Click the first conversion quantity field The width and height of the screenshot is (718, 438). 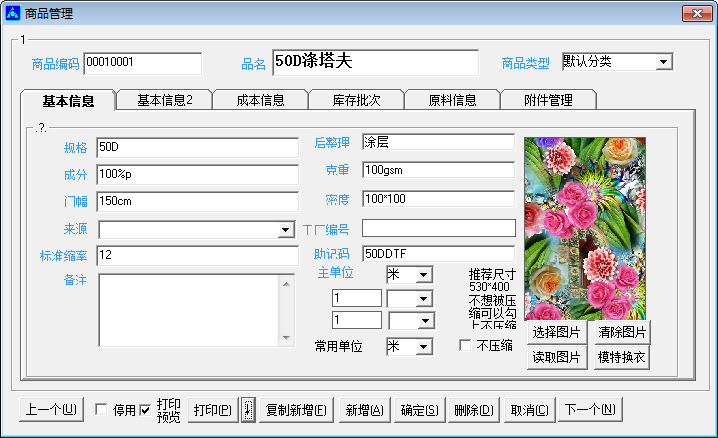pyautogui.click(x=357, y=298)
